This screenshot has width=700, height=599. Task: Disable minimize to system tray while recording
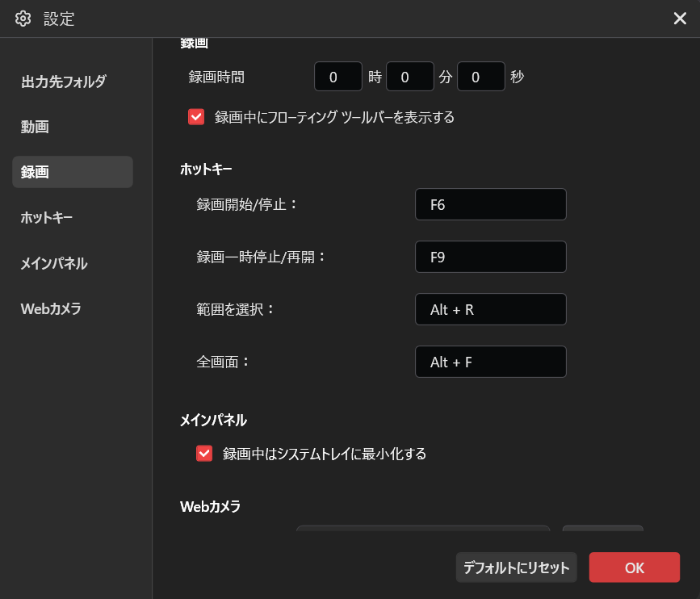coord(204,453)
